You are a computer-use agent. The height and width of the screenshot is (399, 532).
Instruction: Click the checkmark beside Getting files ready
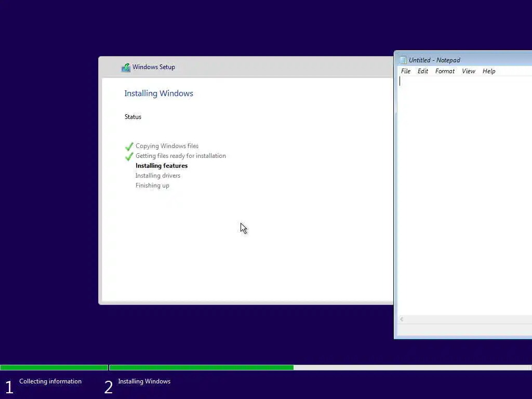pyautogui.click(x=129, y=156)
